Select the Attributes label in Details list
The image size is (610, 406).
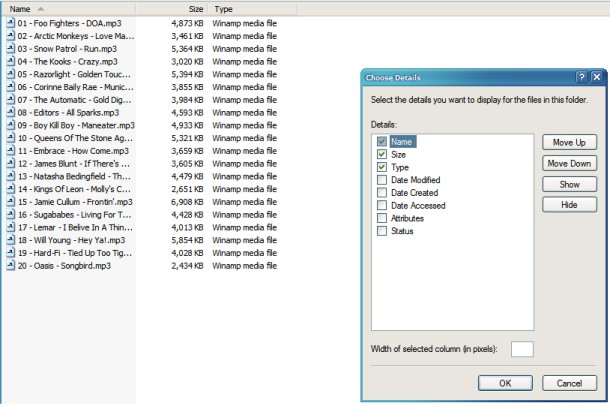pos(407,218)
